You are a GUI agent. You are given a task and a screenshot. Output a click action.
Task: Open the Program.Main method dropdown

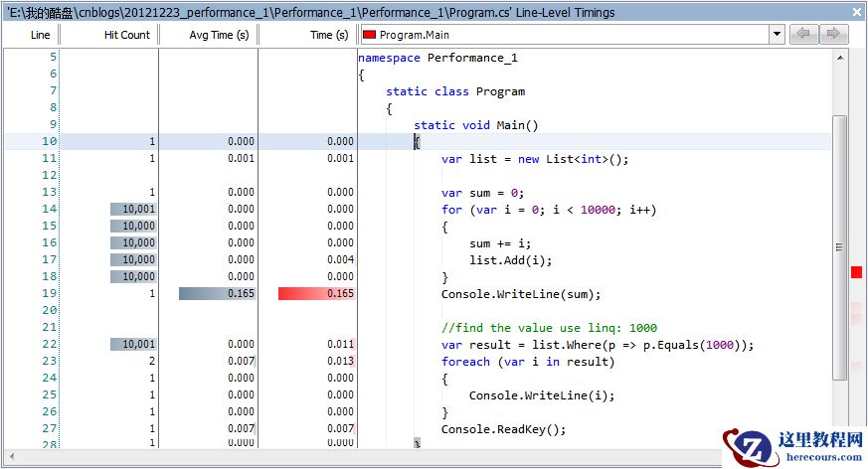point(572,35)
